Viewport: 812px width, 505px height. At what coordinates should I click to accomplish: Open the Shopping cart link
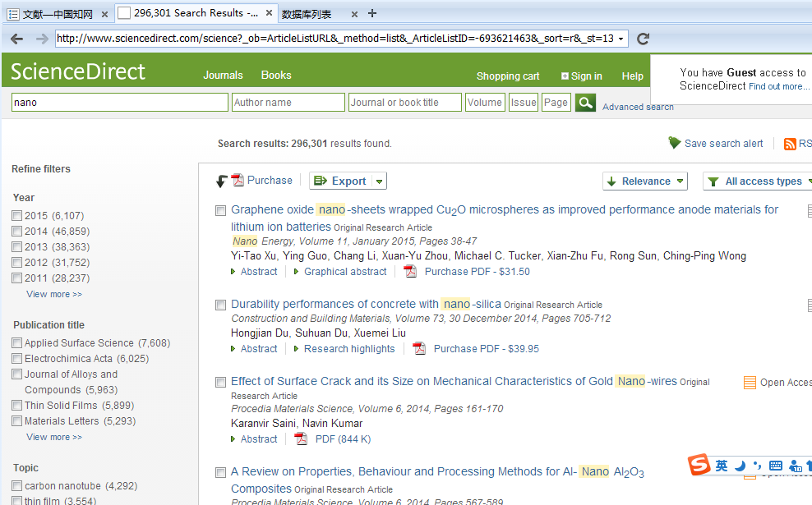tap(508, 76)
